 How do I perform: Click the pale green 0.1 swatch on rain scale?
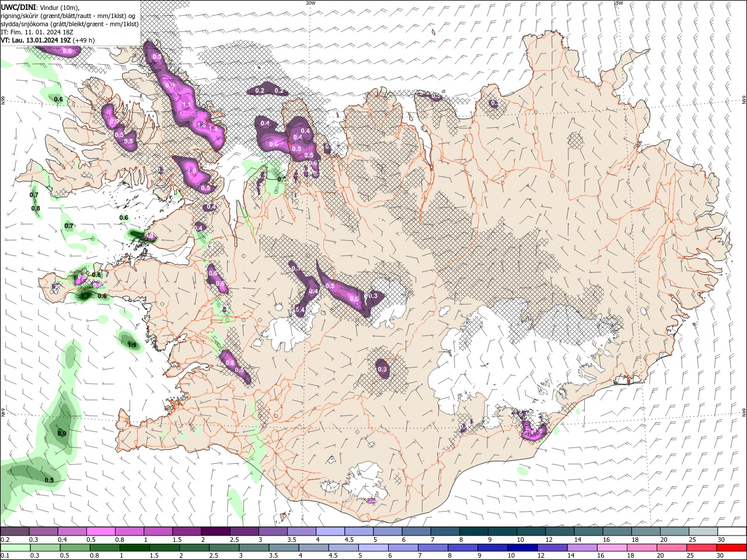coord(15,548)
